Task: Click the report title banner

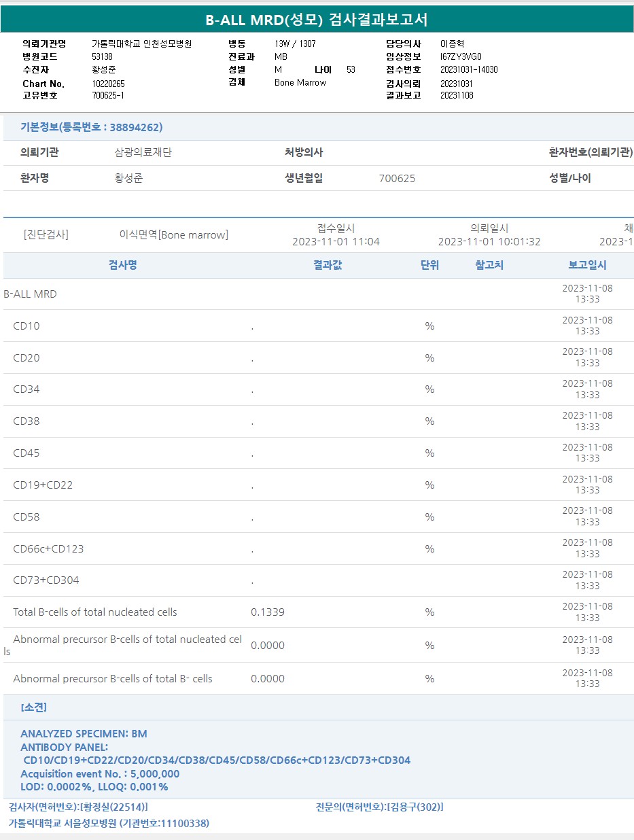Action: [317, 20]
